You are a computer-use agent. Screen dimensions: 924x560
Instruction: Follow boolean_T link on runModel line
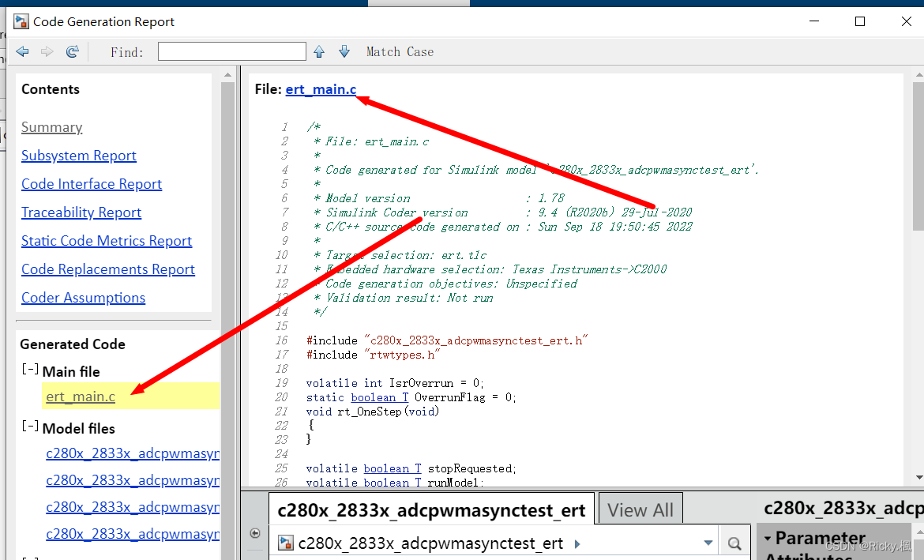(393, 483)
